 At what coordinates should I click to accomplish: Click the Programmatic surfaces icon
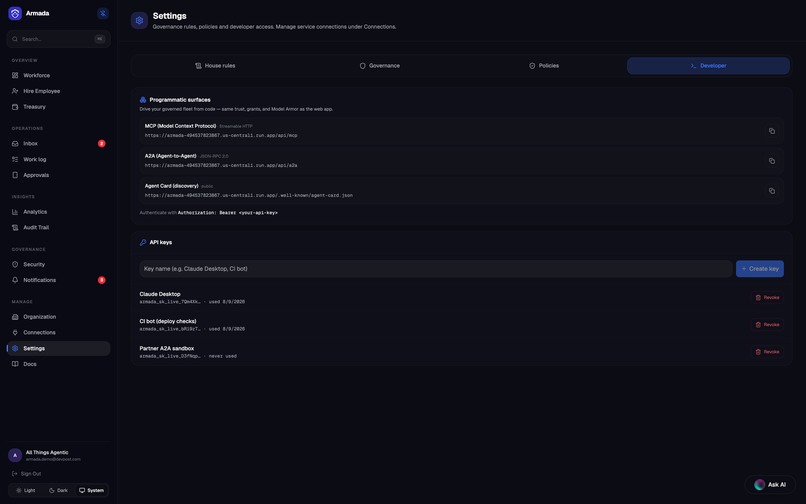[x=143, y=100]
